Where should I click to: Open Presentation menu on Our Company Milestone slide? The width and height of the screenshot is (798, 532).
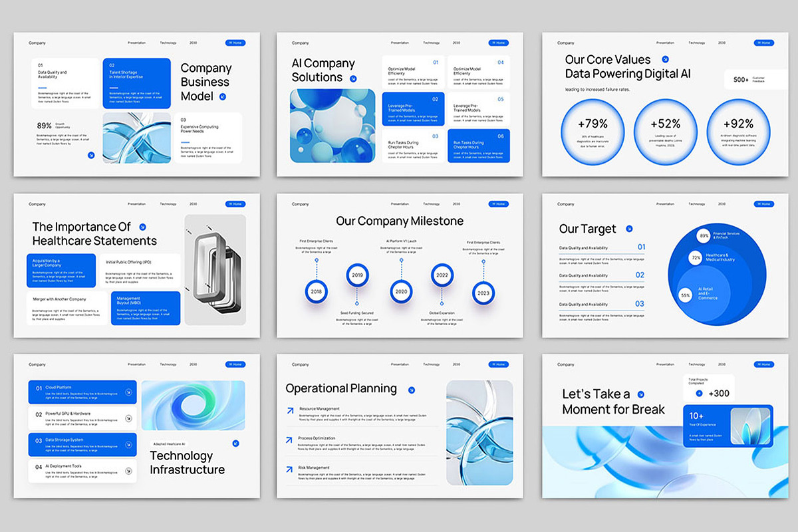point(400,203)
